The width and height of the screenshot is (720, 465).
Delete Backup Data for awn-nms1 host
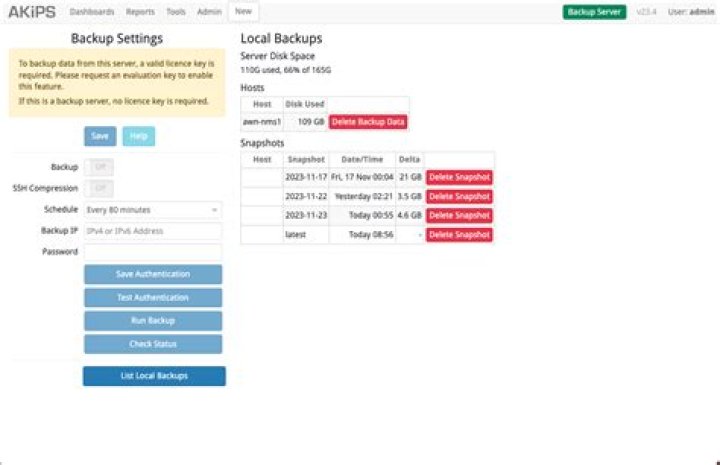click(368, 122)
